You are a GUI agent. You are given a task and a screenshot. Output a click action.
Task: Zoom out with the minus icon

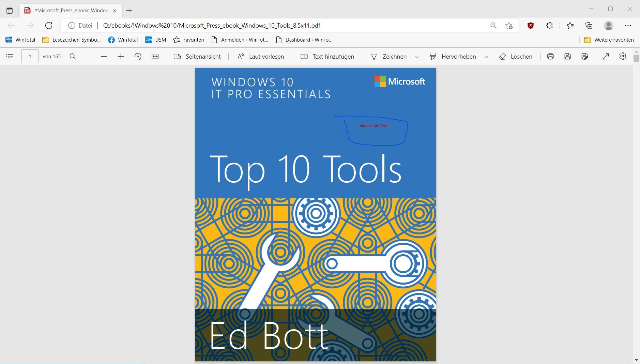coord(104,56)
